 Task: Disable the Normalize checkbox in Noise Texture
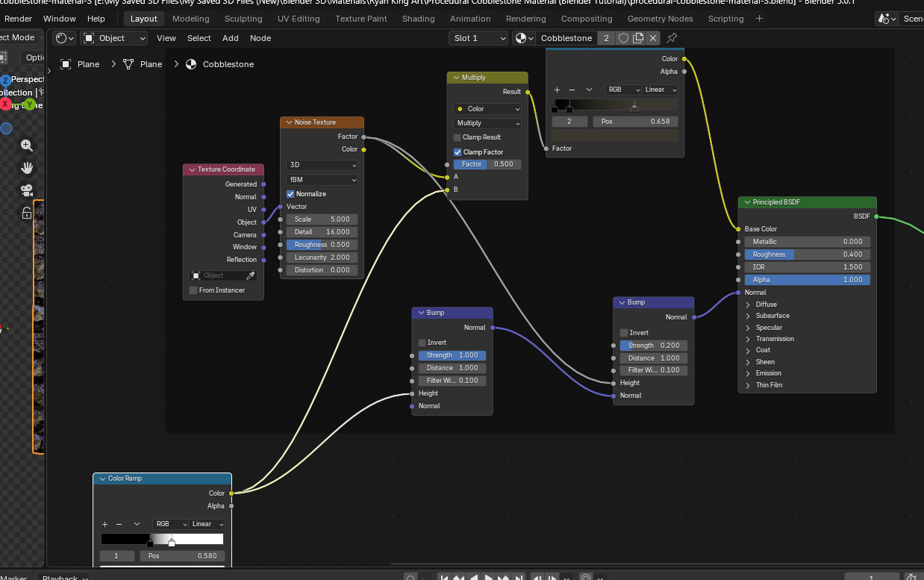(290, 194)
